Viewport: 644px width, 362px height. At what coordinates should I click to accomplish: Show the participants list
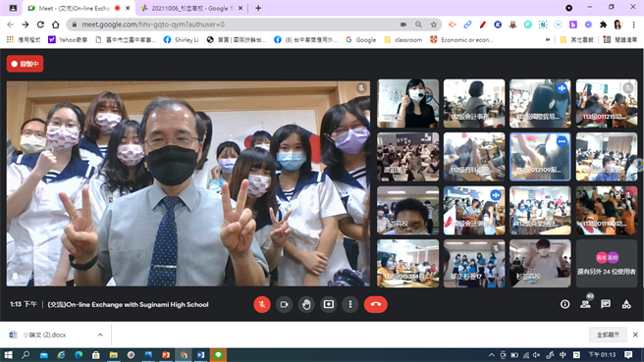tap(585, 304)
